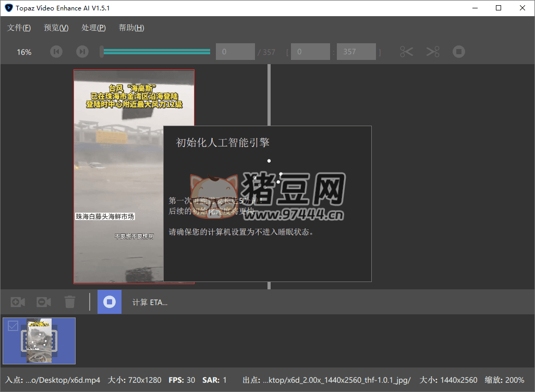
Task: Stop processing with the blue stop button
Action: tap(110, 302)
